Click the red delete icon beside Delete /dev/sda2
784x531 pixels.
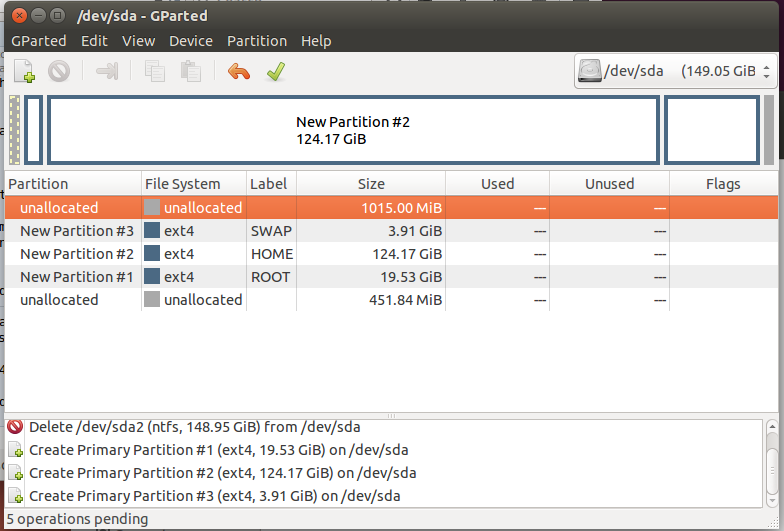coord(15,426)
